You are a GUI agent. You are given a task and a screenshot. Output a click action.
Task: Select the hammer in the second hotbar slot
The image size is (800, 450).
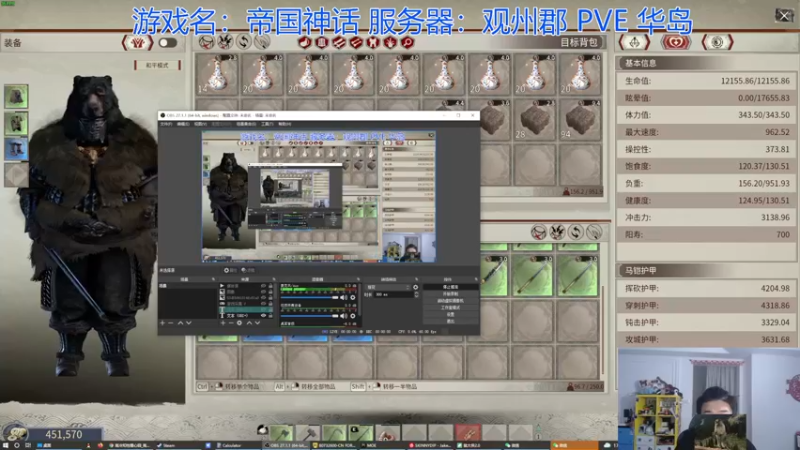point(308,433)
